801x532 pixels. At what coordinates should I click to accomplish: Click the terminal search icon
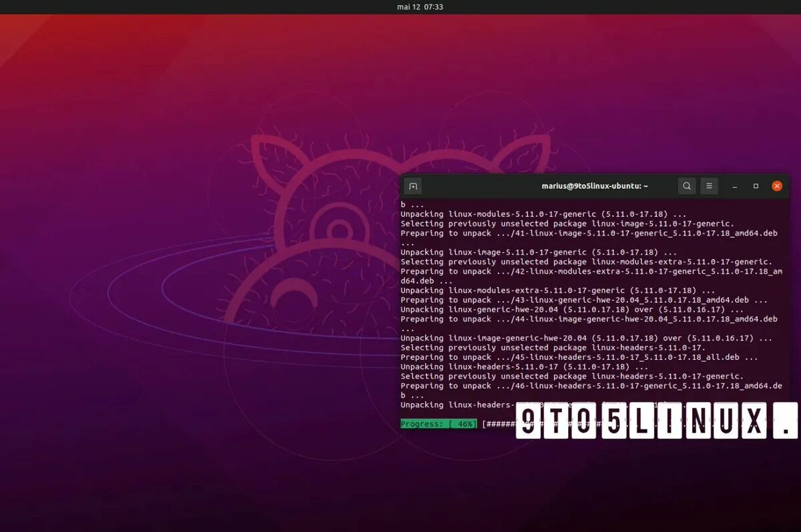pos(687,186)
